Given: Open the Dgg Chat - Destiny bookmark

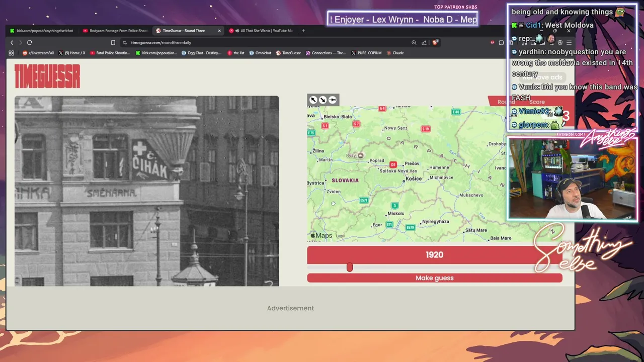Looking at the screenshot, I should click(201, 53).
